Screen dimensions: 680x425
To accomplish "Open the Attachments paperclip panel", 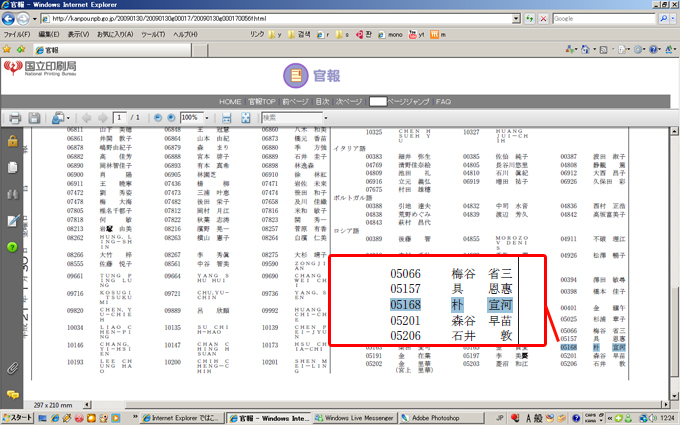I will [12, 367].
